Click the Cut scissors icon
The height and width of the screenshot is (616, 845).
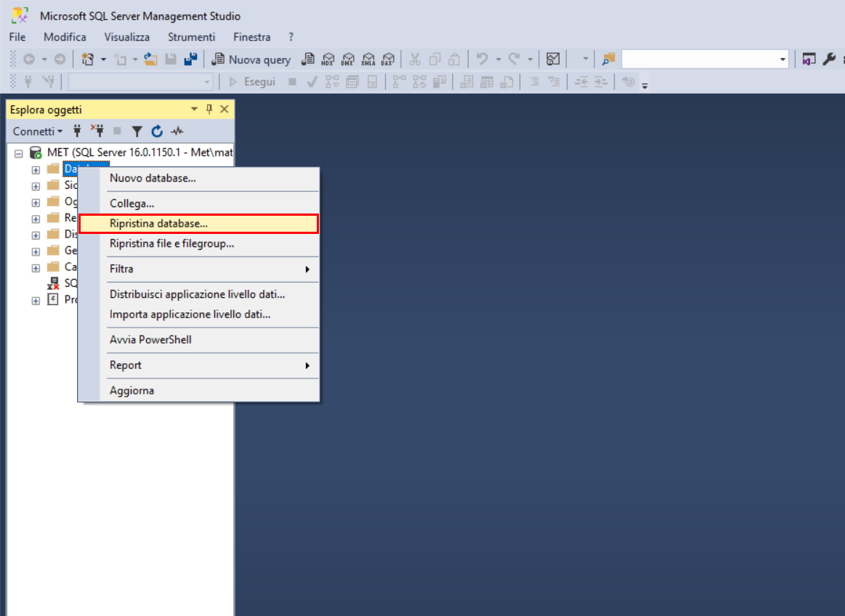tap(414, 60)
